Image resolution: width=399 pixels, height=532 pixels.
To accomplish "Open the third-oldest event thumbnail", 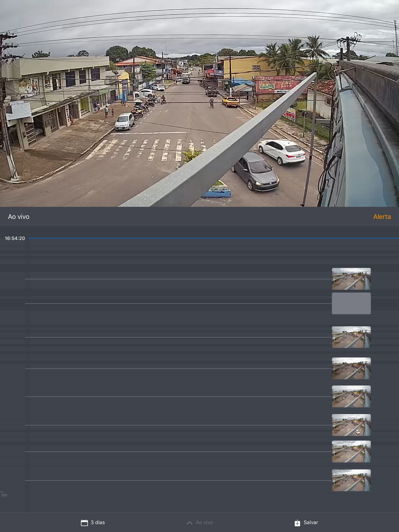I will [351, 425].
